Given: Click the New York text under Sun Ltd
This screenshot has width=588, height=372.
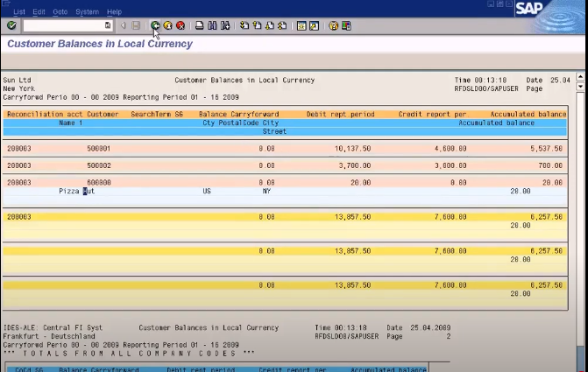Looking at the screenshot, I should coord(18,88).
